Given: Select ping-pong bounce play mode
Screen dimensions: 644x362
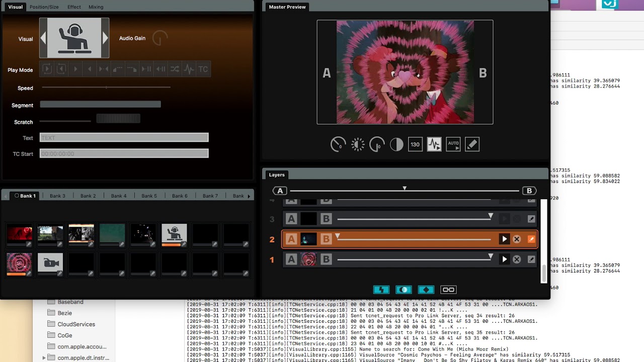Looking at the screenshot, I should pyautogui.click(x=104, y=69).
